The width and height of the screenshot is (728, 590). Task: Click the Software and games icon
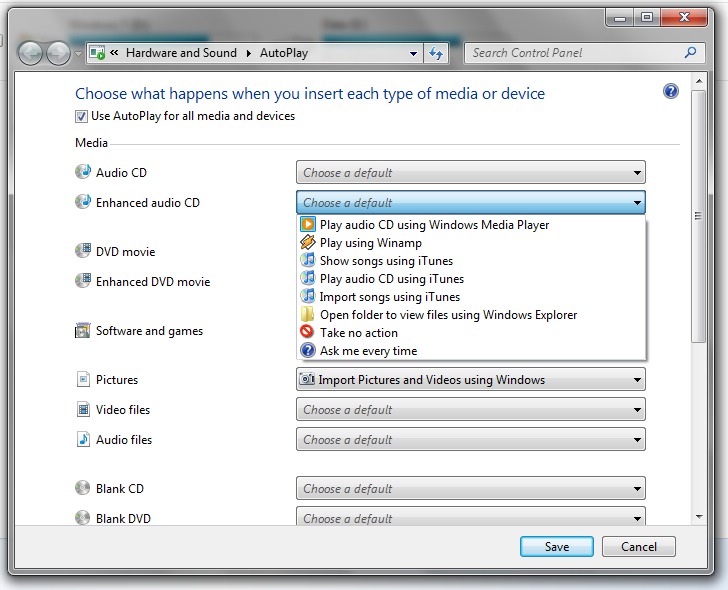click(83, 331)
